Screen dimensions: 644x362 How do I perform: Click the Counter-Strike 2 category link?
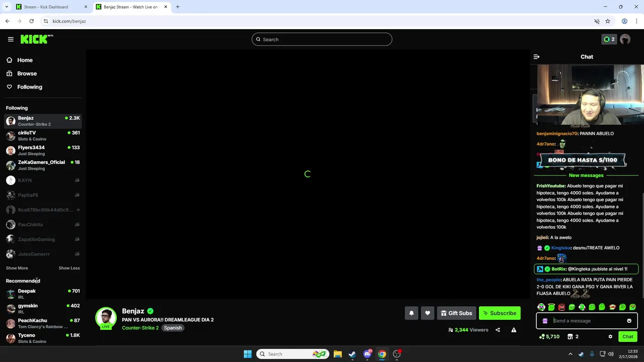point(140,328)
